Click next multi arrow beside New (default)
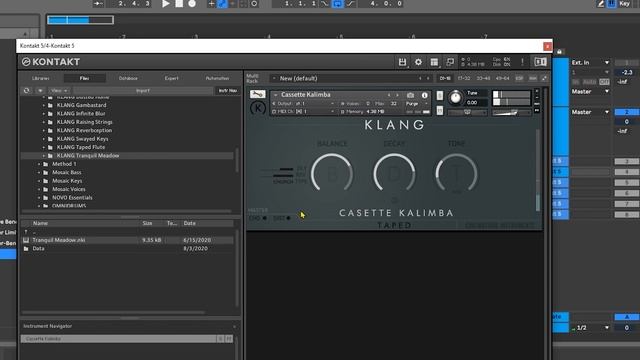 pos(428,78)
